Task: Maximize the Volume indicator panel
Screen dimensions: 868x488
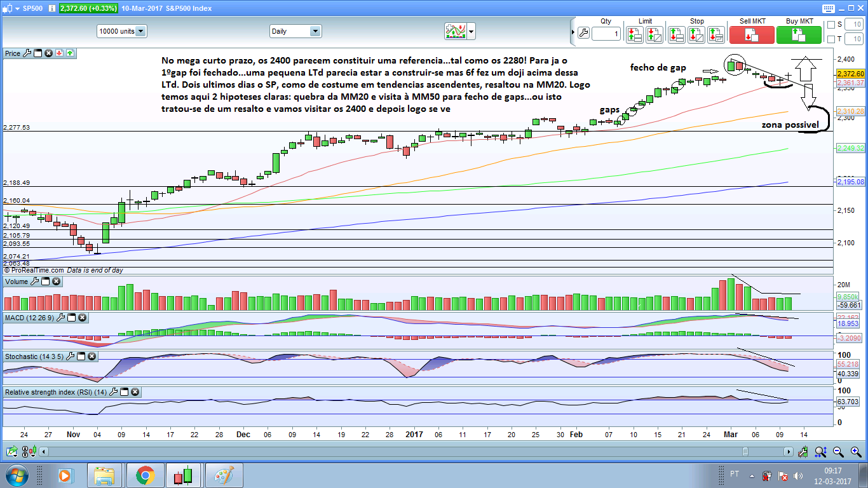Action: 46,281
